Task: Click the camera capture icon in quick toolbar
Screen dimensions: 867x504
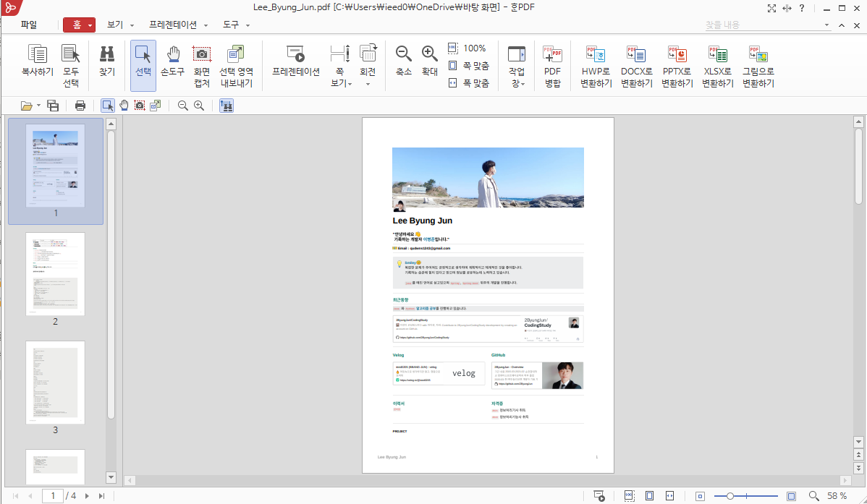Action: tap(140, 106)
